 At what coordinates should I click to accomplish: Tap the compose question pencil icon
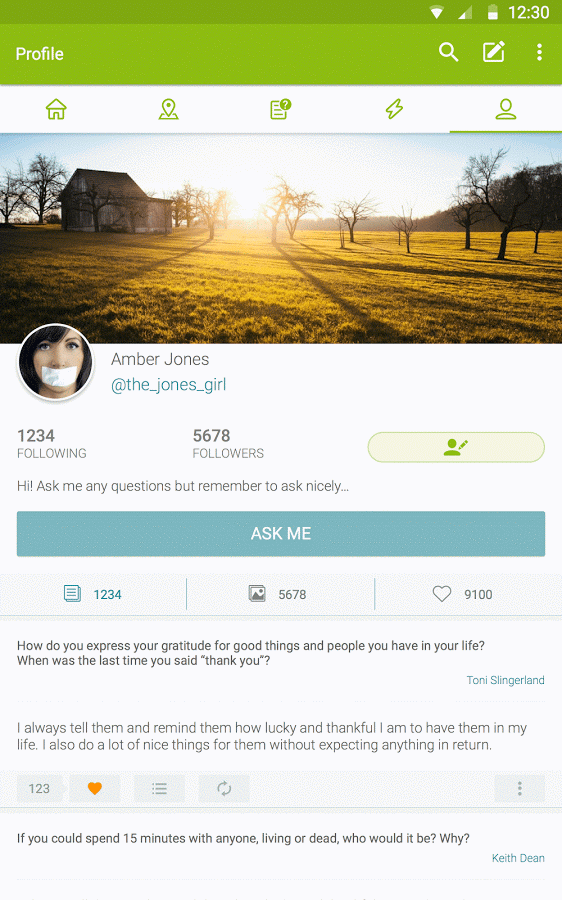click(x=494, y=52)
